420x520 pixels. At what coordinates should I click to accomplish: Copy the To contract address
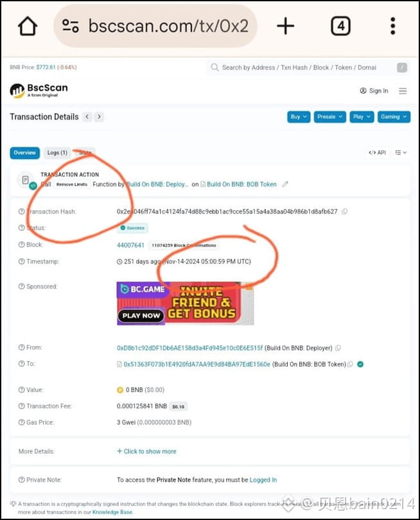pos(350,364)
